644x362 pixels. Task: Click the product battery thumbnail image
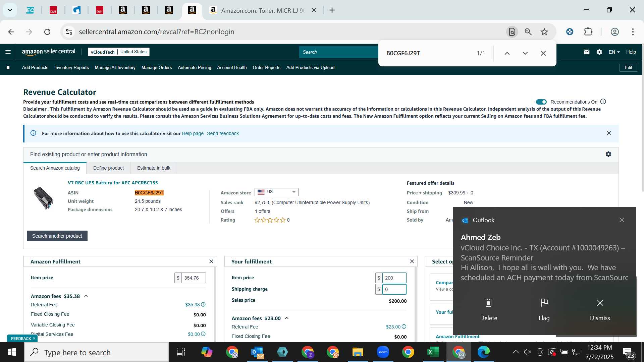pos(43,198)
